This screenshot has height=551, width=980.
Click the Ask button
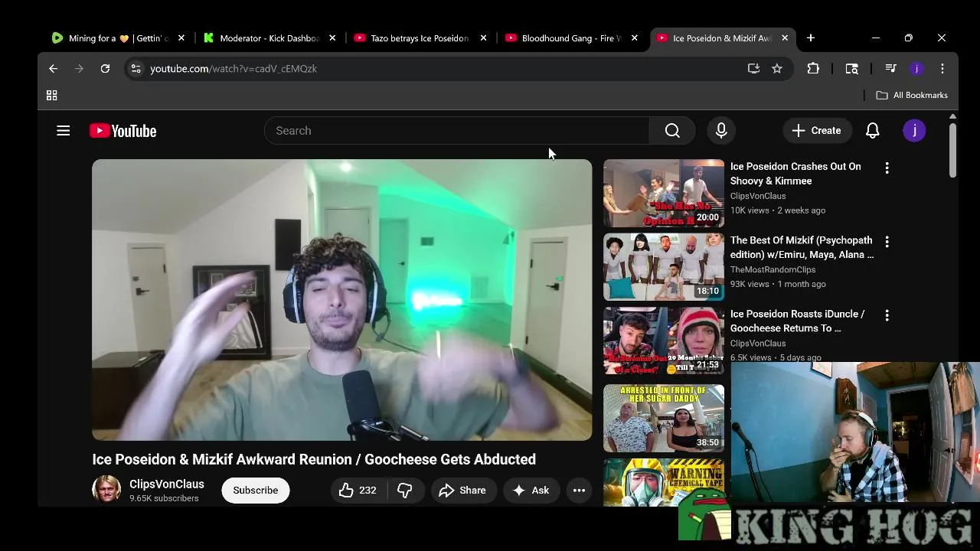point(531,491)
